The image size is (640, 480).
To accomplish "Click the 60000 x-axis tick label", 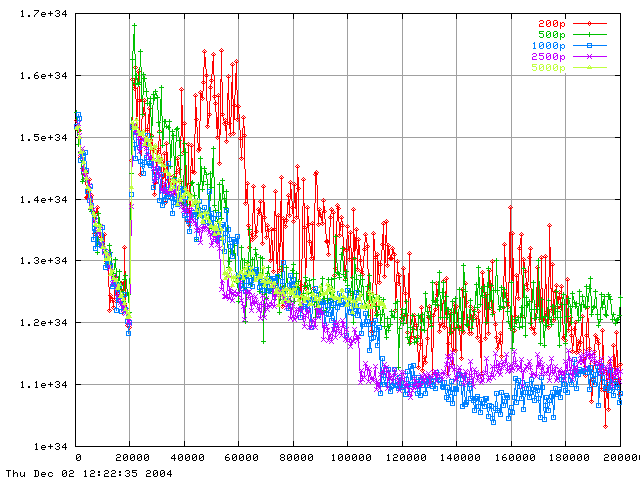I will [x=238, y=456].
